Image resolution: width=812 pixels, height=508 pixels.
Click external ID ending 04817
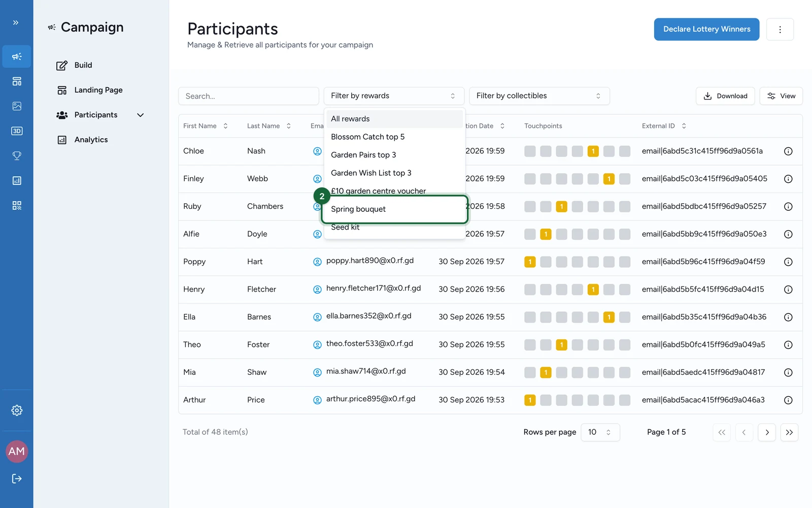click(703, 372)
